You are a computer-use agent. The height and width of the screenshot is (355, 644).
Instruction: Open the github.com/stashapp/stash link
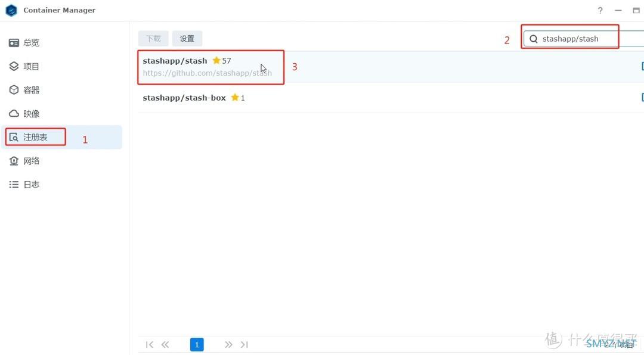tap(208, 73)
